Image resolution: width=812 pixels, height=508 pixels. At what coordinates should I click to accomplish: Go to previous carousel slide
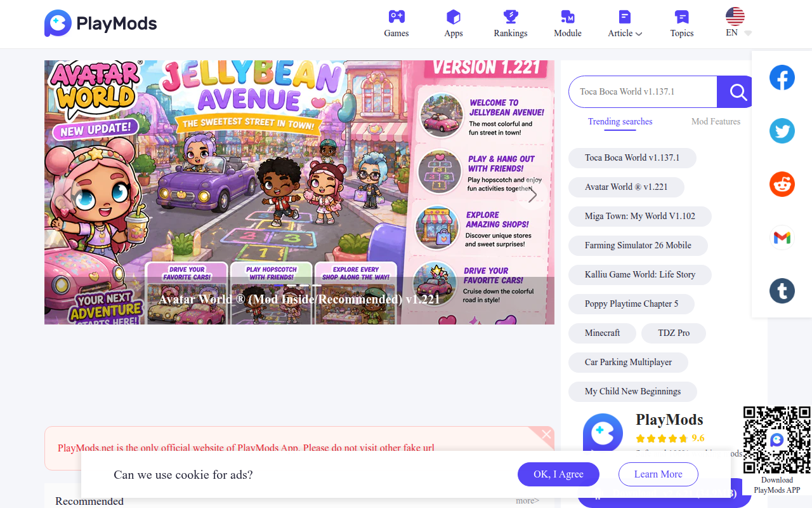pos(67,195)
